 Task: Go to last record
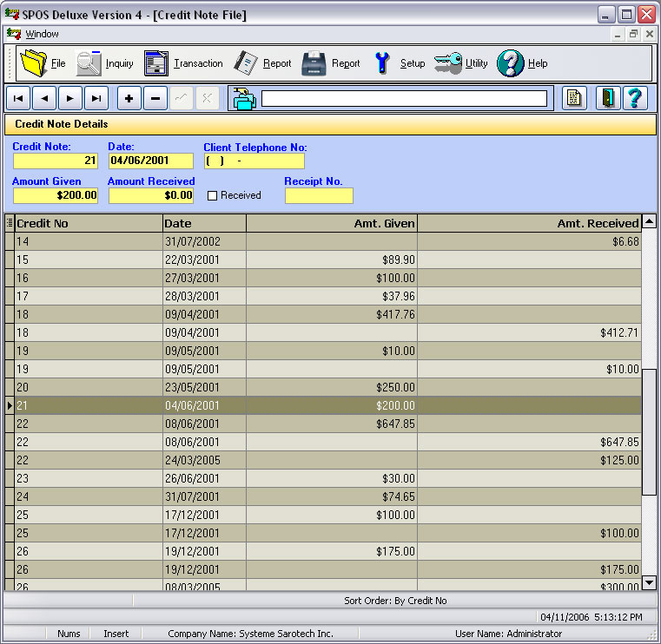(96, 99)
